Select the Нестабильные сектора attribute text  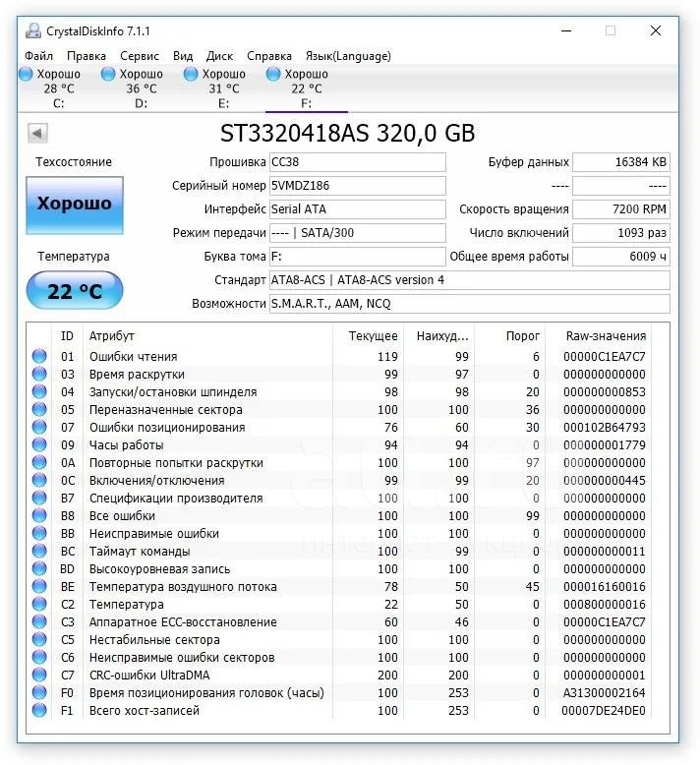[x=154, y=639]
